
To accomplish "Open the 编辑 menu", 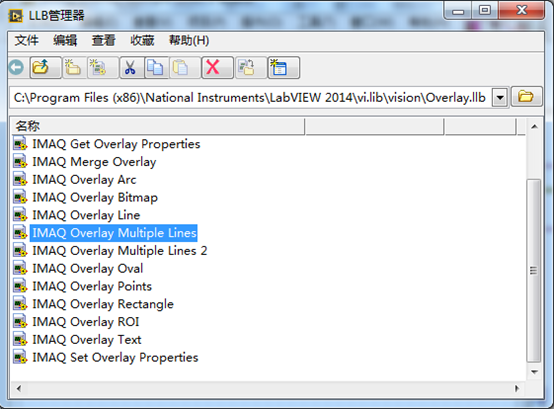I will (x=65, y=40).
